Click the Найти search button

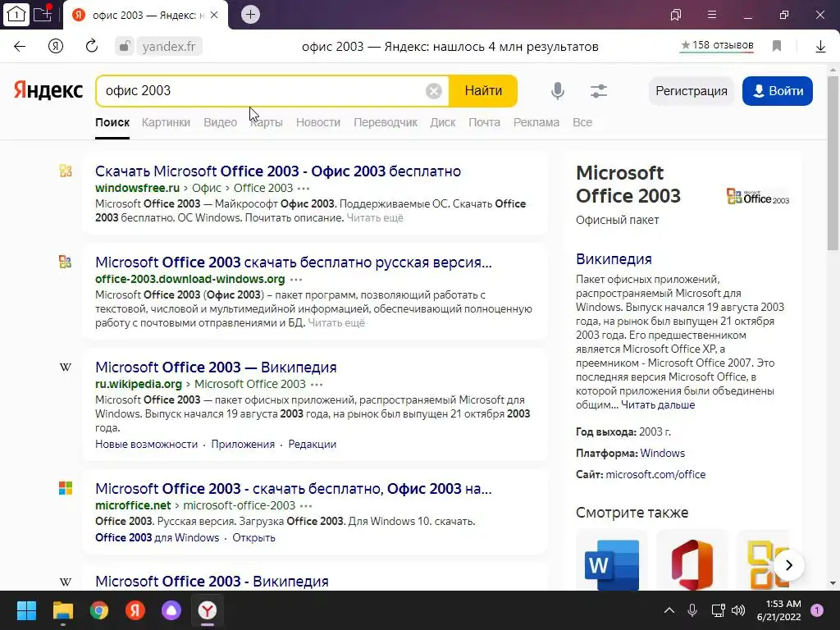coord(483,90)
